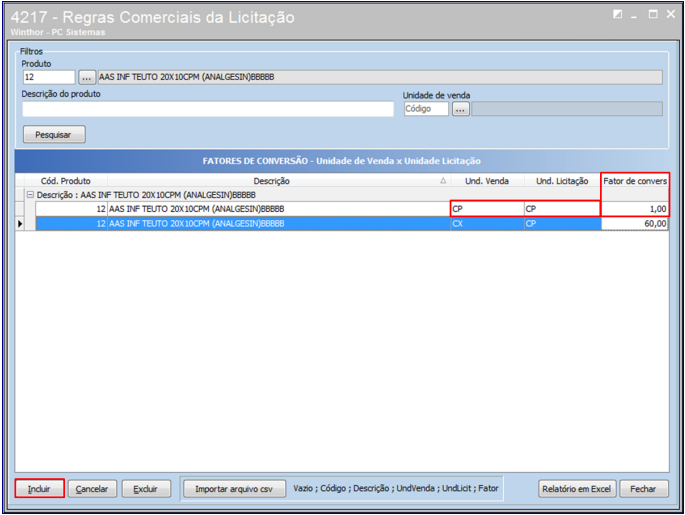The image size is (685, 515).
Task: Focus the Descrição do produto field
Action: pyautogui.click(x=208, y=109)
